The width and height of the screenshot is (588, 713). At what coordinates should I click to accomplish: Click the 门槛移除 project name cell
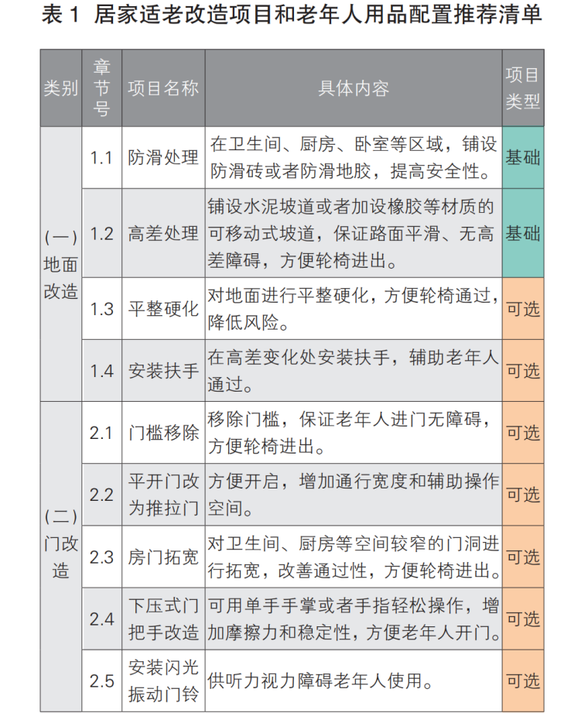tap(163, 433)
